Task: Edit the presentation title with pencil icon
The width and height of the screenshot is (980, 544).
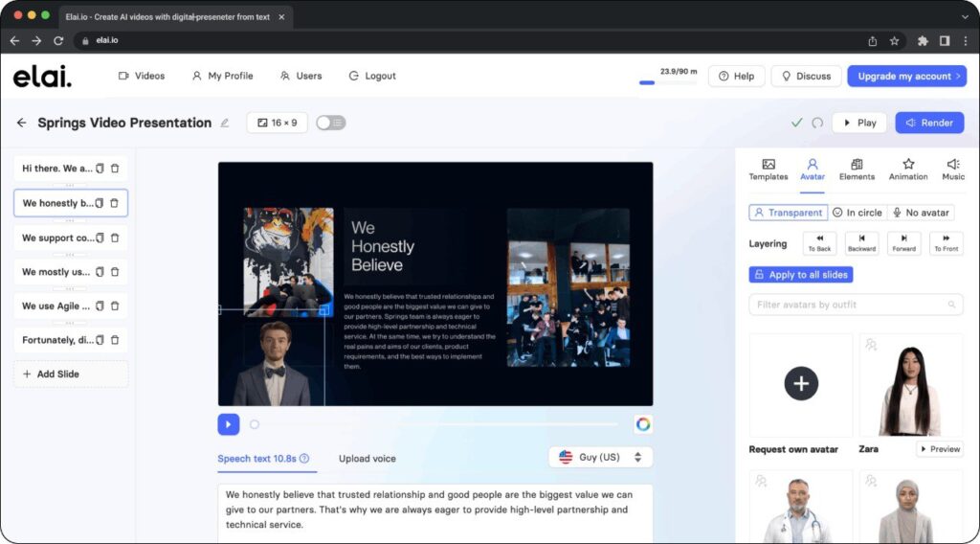Action: tap(224, 124)
